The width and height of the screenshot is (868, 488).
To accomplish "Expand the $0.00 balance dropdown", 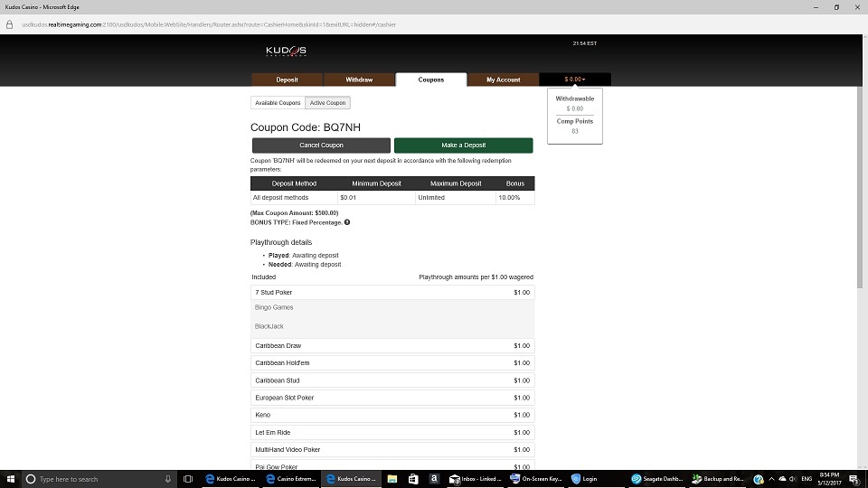I will 574,80.
